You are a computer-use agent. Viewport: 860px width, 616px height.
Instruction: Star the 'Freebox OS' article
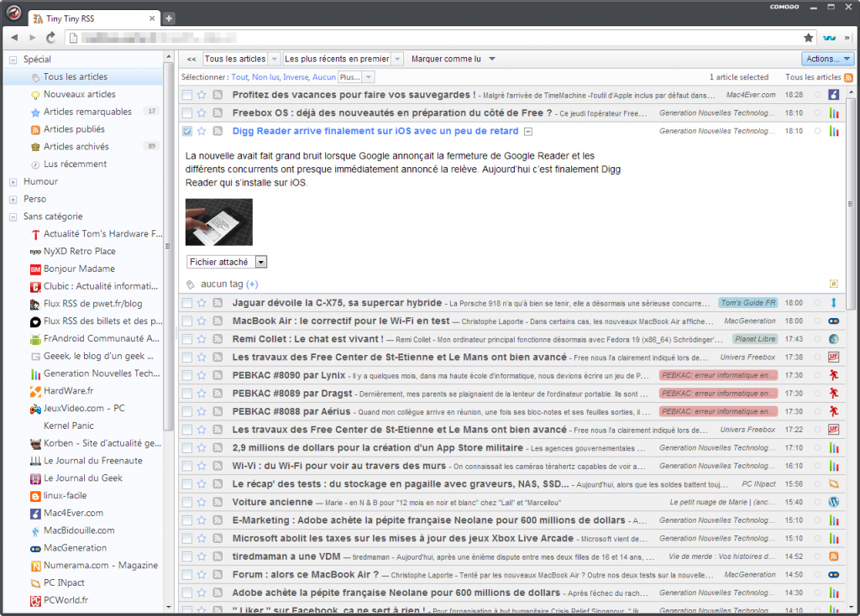tap(202, 113)
